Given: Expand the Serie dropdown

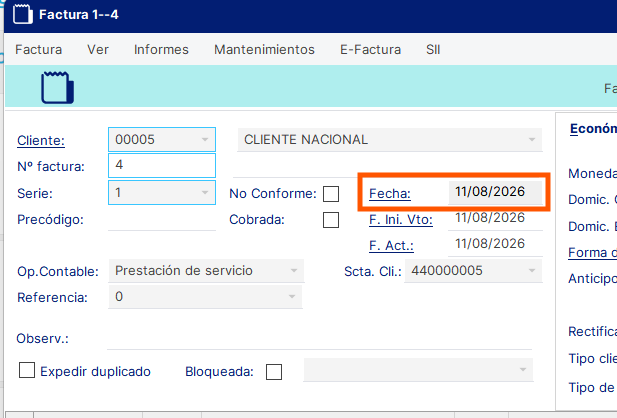Looking at the screenshot, I should point(205,192).
